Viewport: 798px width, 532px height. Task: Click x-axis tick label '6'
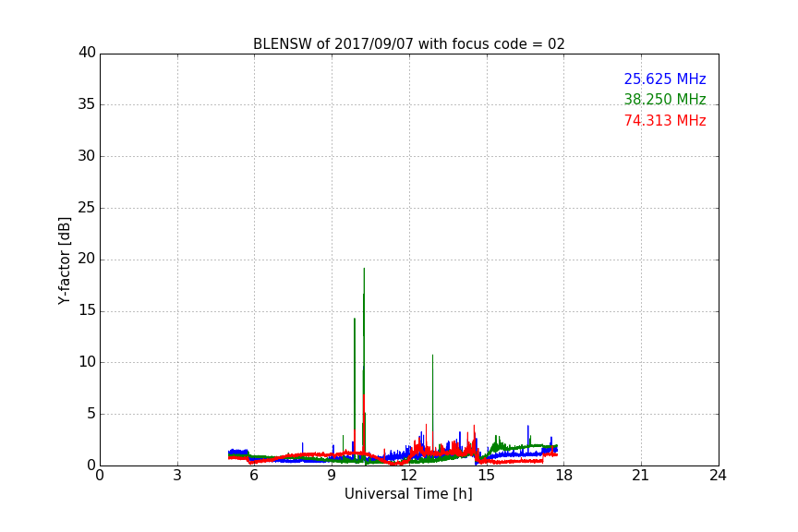tap(254, 476)
